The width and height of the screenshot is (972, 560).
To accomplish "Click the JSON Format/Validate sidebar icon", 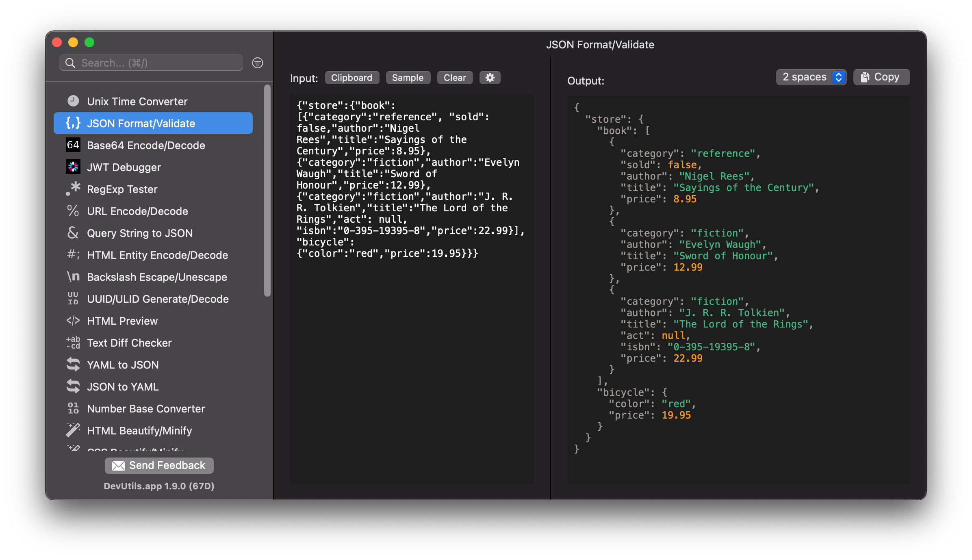I will click(74, 123).
